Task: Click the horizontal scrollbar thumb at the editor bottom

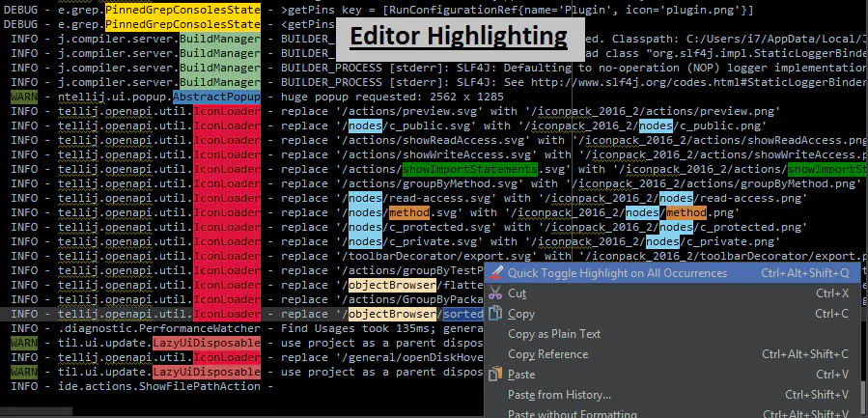Action: pos(36,411)
